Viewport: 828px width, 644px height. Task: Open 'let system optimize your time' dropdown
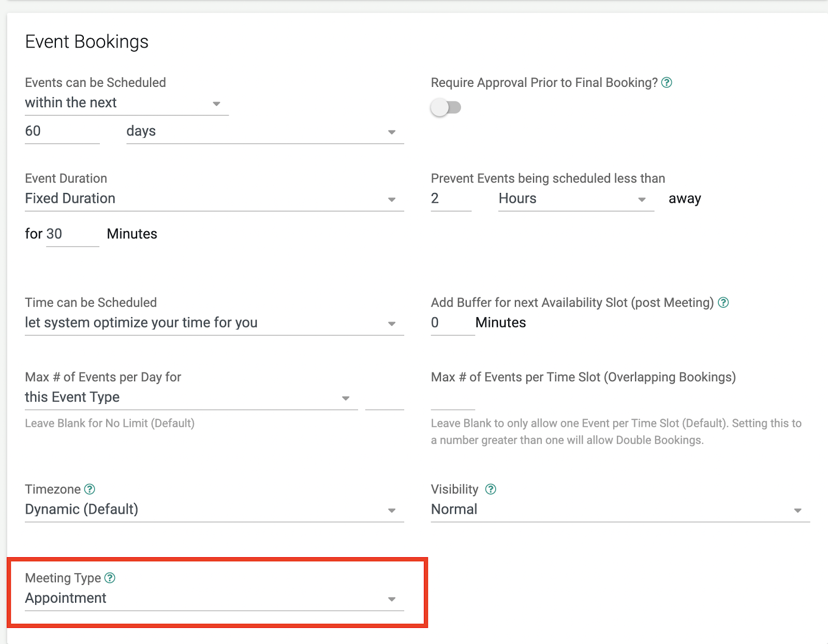coord(214,323)
